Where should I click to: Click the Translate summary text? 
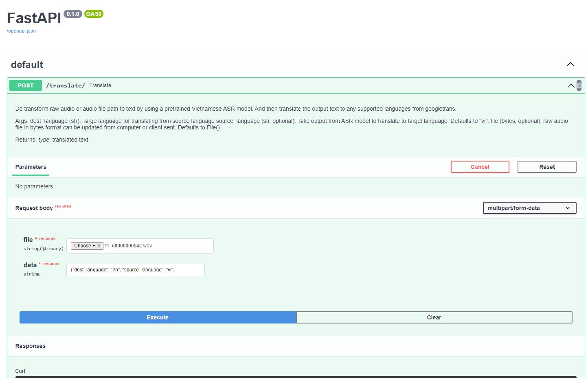(x=100, y=85)
